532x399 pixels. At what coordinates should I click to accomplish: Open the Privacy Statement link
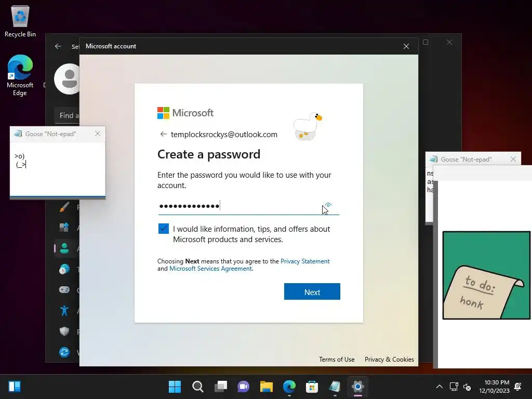305,261
